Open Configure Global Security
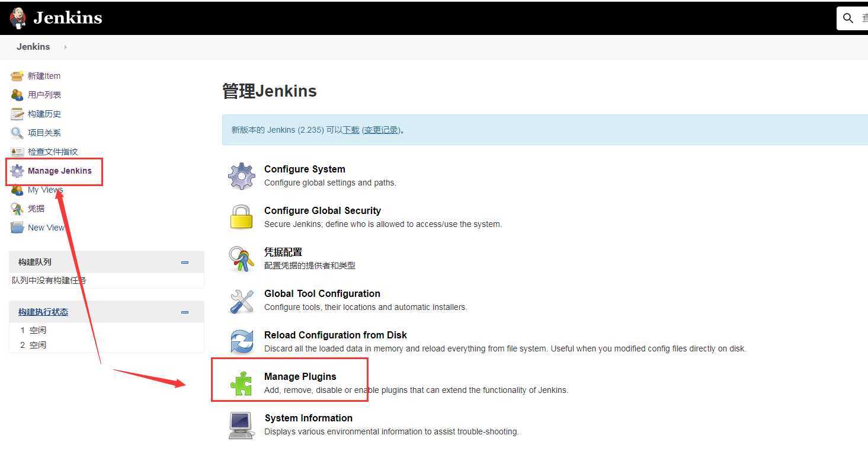The image size is (868, 451). 322,210
